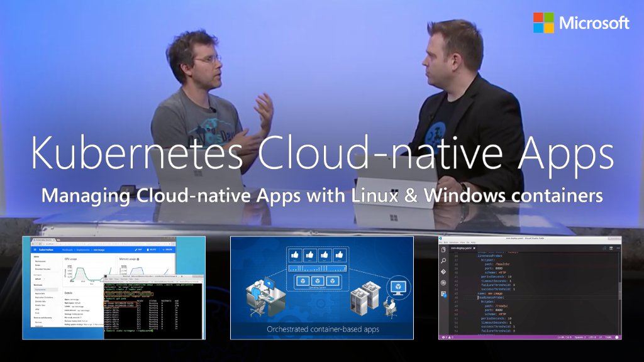
Task: Open the Debug view in VS Code
Action: coord(443,283)
